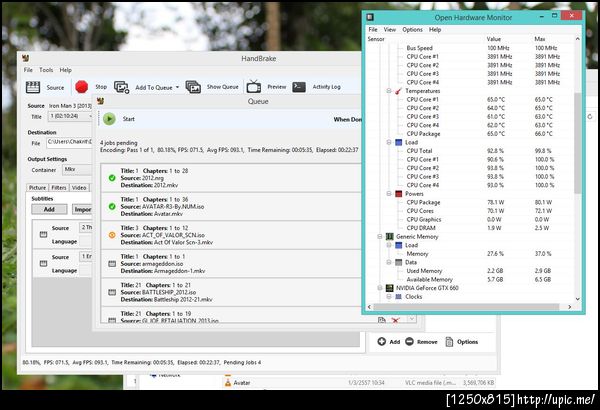Click Hardware Monitor vertical scrollbar thumb
Screen dimensions: 600x410
[x=577, y=142]
